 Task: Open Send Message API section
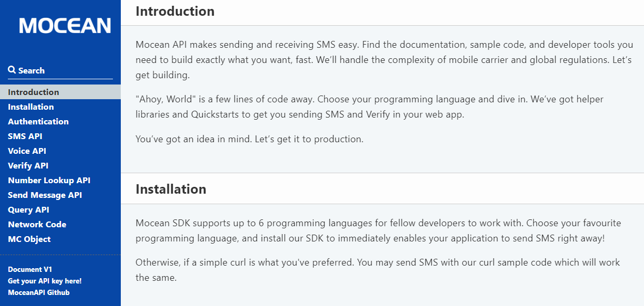(45, 195)
